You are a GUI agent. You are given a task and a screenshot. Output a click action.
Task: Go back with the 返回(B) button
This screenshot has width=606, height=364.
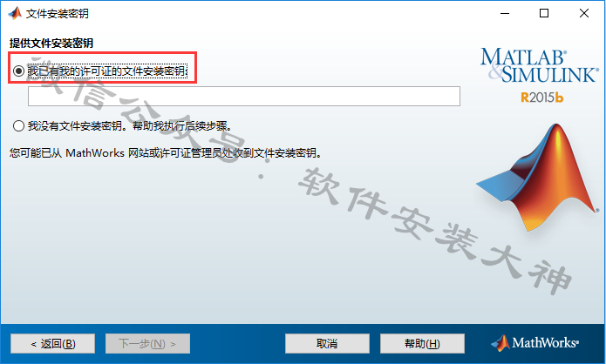(x=52, y=344)
